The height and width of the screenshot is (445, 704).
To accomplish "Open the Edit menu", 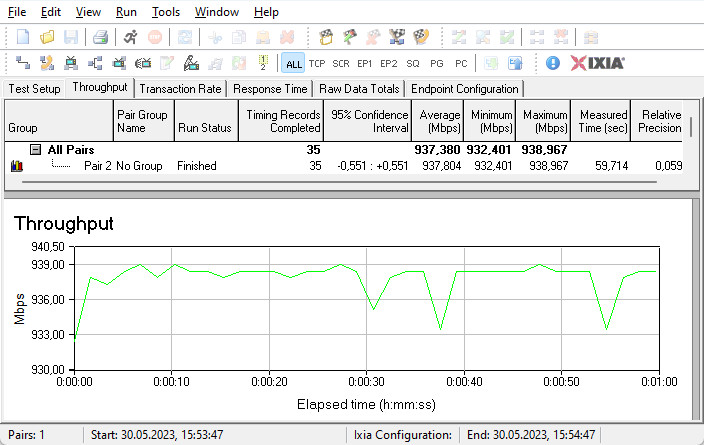I will pyautogui.click(x=51, y=12).
